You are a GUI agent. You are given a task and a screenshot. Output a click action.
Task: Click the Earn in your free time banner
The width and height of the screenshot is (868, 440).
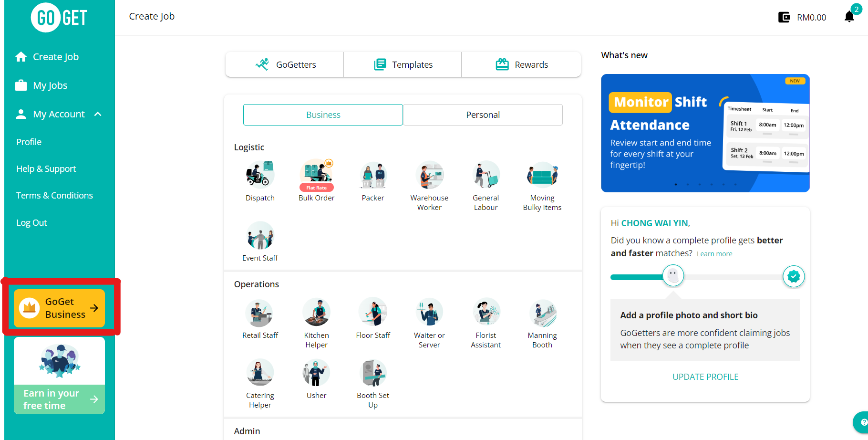pos(60,375)
